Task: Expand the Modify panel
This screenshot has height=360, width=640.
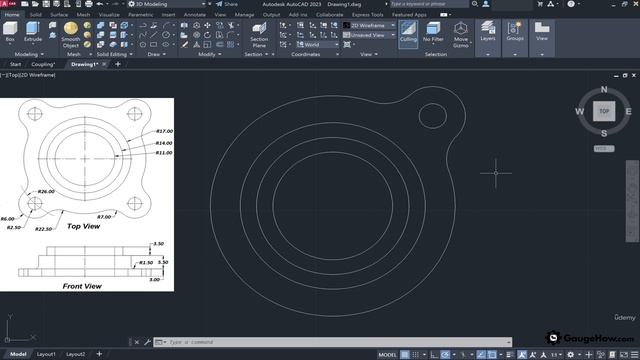Action: [x=210, y=54]
